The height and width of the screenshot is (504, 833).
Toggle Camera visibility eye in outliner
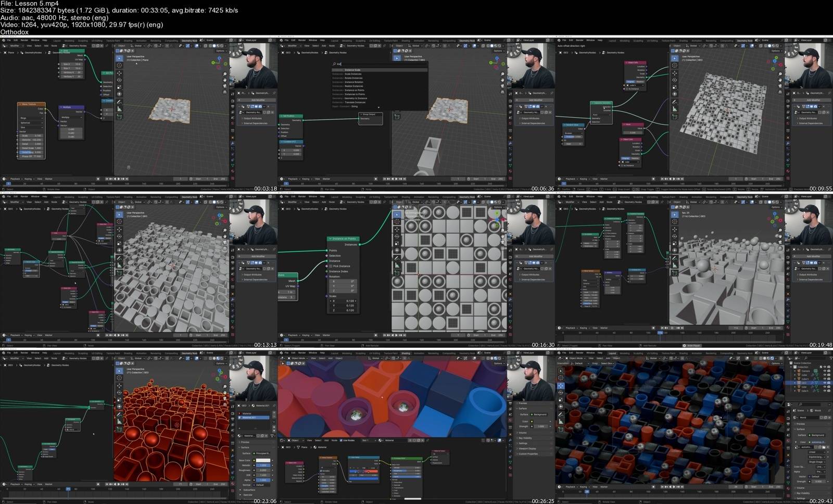(x=825, y=371)
